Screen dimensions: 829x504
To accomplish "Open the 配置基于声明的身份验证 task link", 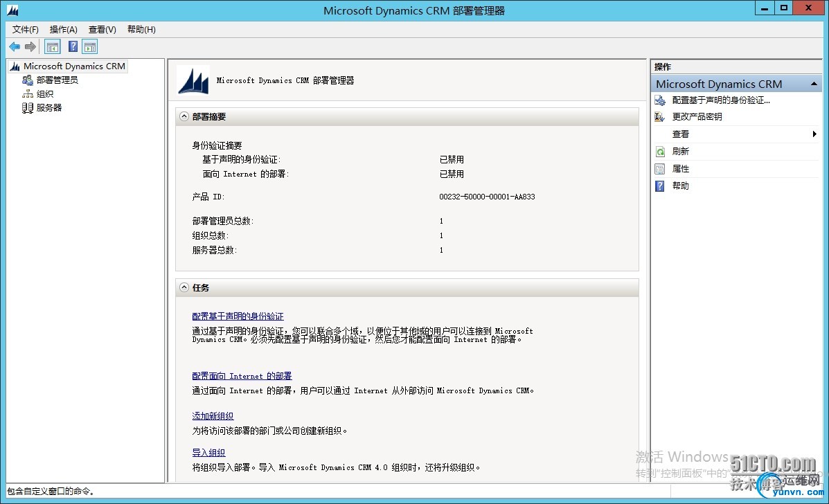I will pos(238,316).
